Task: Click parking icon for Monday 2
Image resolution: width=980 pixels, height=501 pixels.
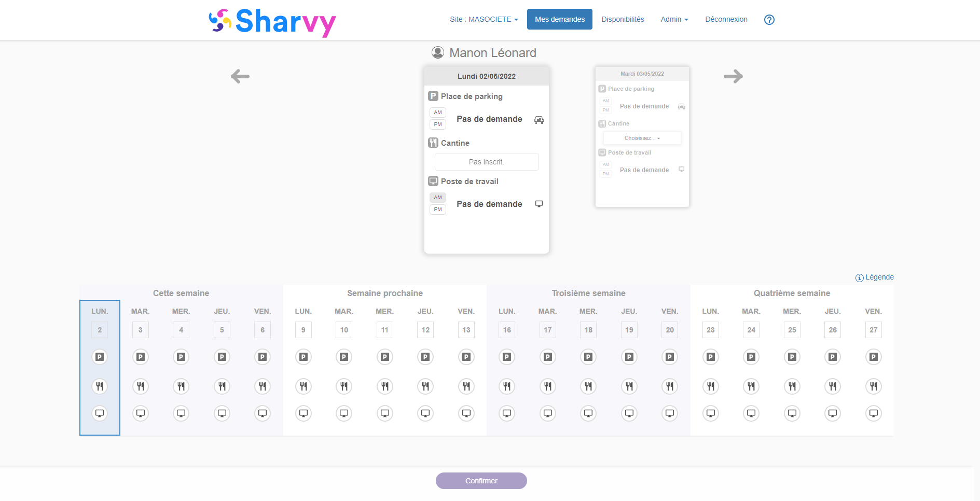Action: tap(100, 357)
